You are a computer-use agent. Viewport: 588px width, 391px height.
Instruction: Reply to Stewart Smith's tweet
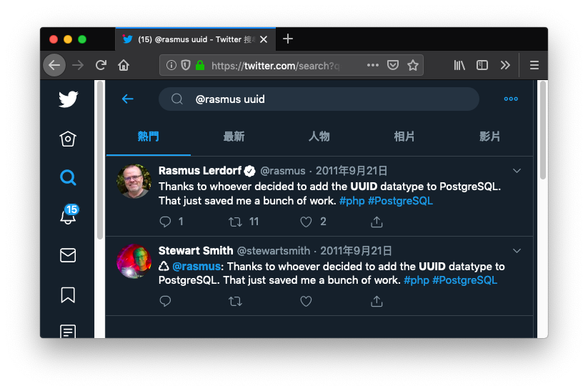point(165,302)
